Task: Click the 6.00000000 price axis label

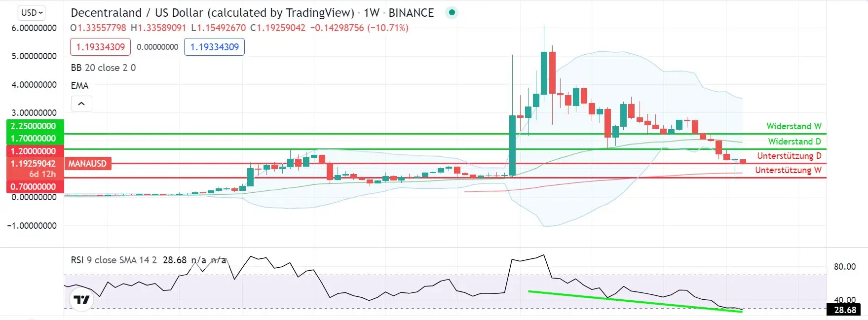Action: 34,28
